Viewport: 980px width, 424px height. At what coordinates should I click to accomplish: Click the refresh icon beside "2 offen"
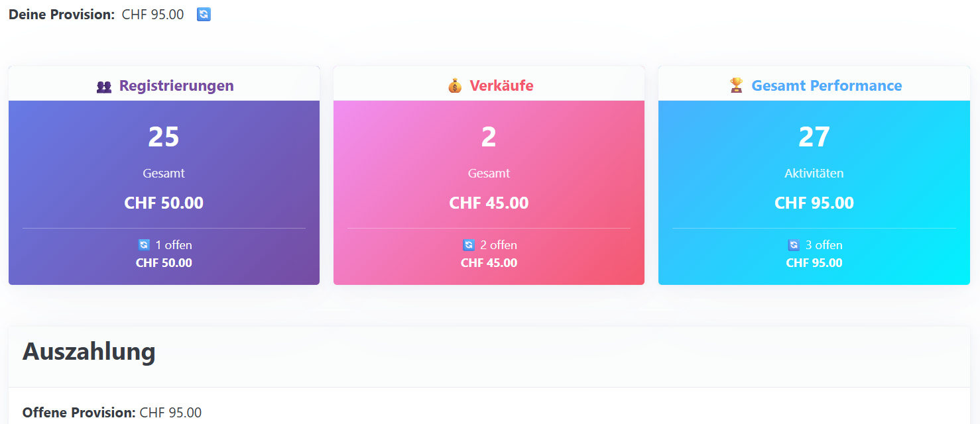(469, 245)
